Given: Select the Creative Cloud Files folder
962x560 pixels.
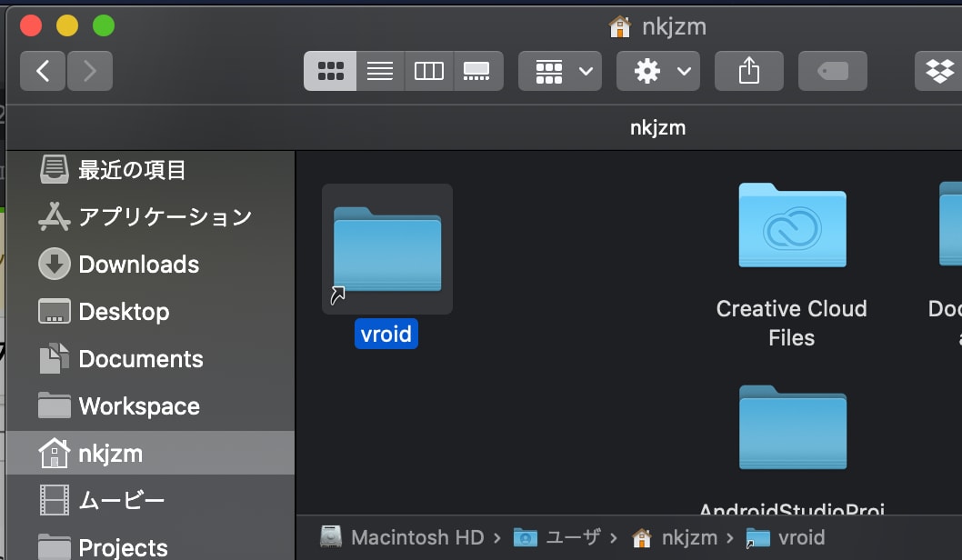Looking at the screenshot, I should (x=791, y=226).
